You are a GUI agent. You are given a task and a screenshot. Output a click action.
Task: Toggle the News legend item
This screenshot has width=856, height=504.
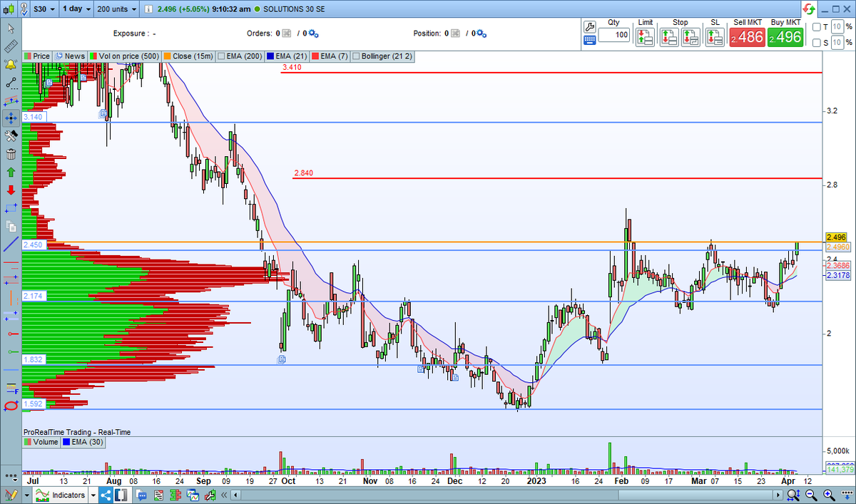click(x=71, y=56)
